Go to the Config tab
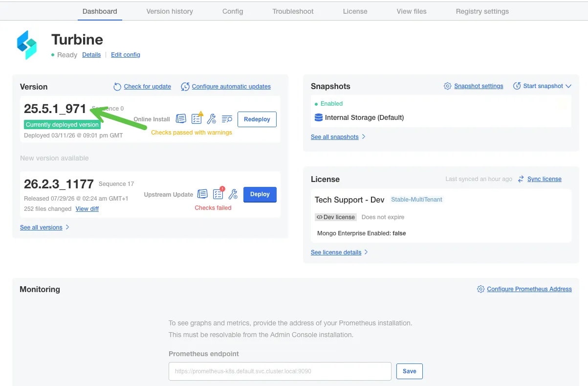Screen dimensions: 588x386 click(x=233, y=11)
